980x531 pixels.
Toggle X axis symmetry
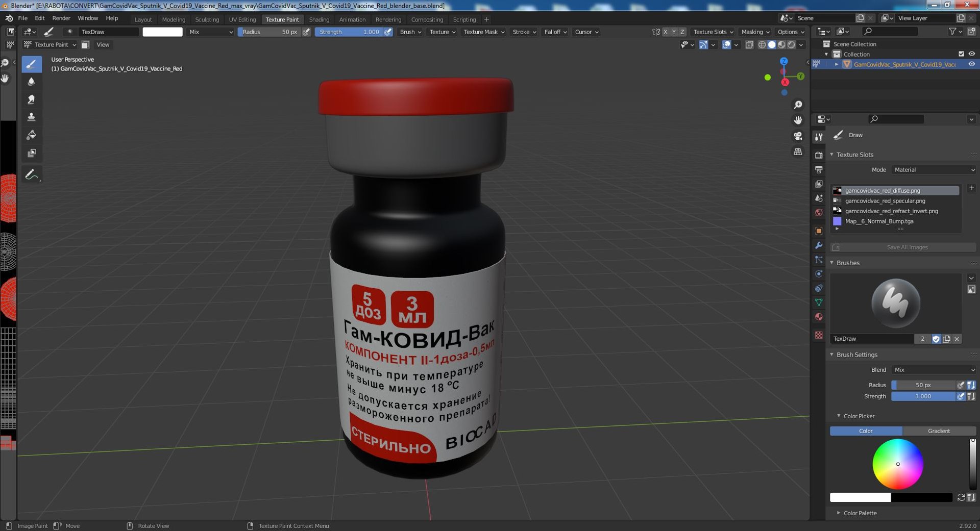tap(665, 32)
